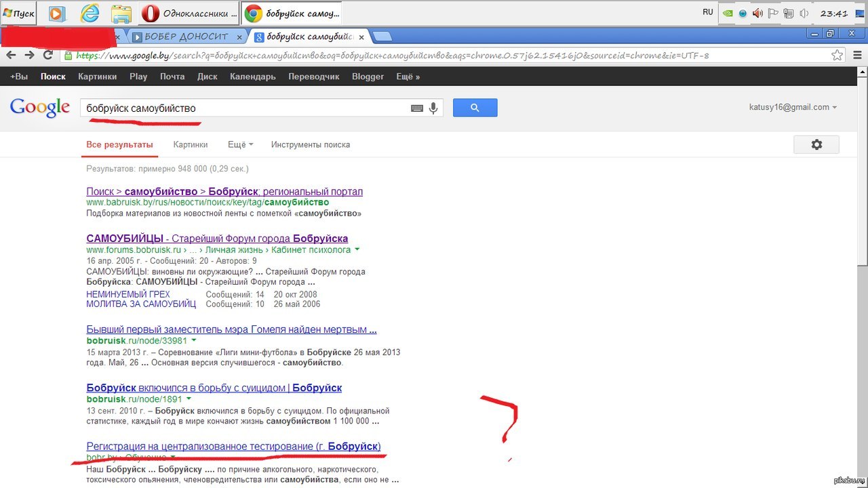Open Картинки in the black Google bar
868x488 pixels.
coord(97,77)
